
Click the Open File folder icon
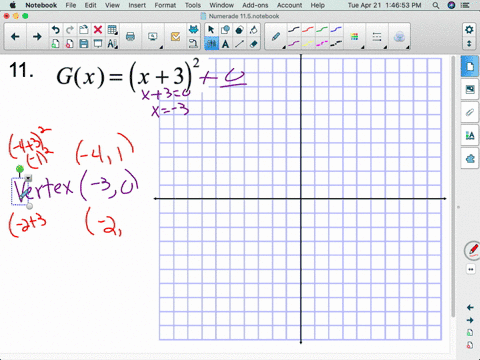84,30
